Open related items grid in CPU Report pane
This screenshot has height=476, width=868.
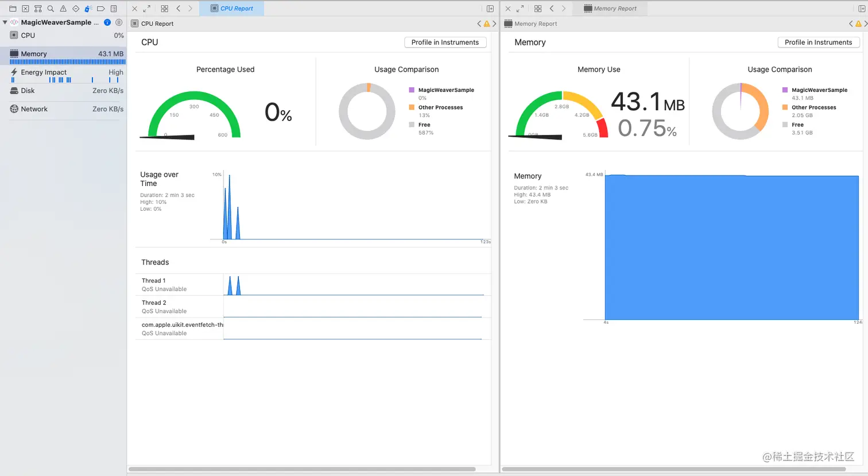pyautogui.click(x=165, y=9)
